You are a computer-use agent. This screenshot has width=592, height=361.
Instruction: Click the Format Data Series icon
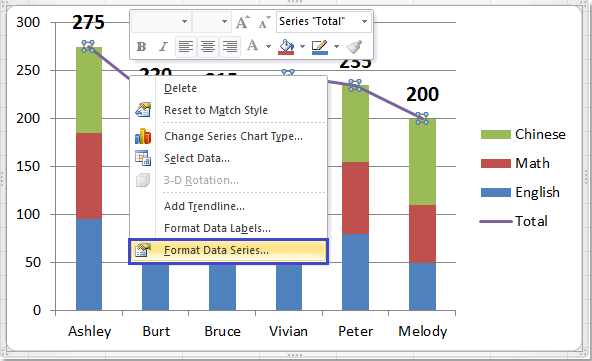143,250
